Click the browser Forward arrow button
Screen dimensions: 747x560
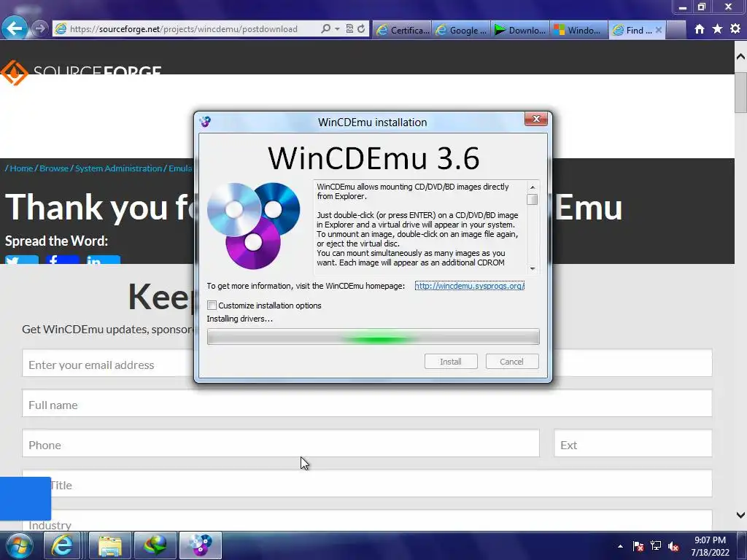[40, 28]
